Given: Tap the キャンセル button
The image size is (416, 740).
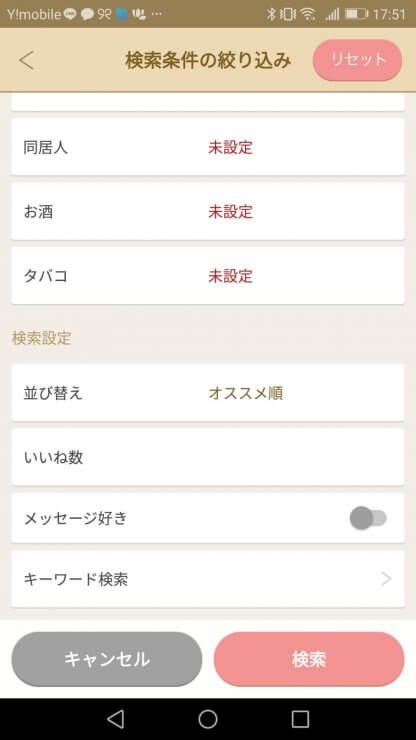Looking at the screenshot, I should [107, 659].
